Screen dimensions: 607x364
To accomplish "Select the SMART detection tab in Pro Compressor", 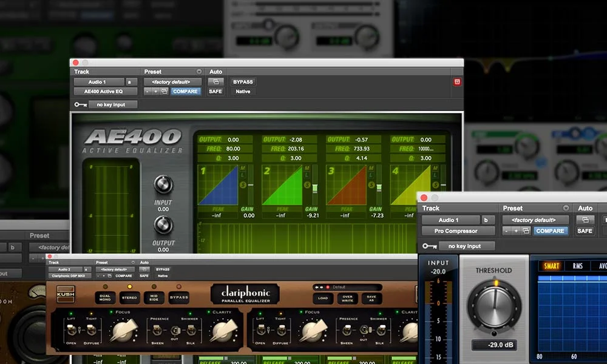I will point(551,266).
